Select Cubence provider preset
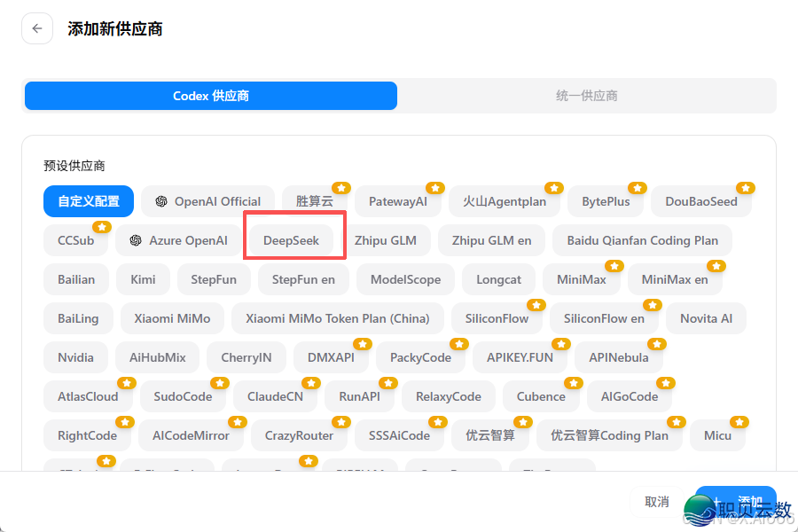This screenshot has height=532, width=798. pyautogui.click(x=541, y=396)
